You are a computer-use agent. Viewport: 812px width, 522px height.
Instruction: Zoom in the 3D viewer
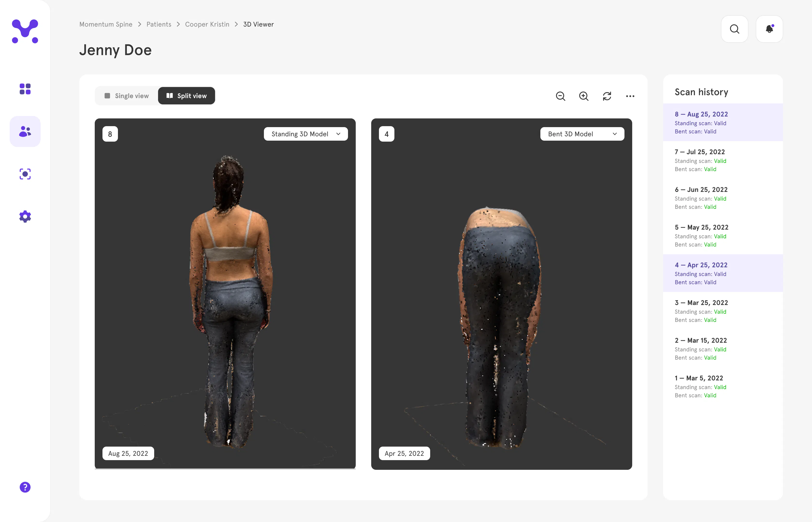(584, 96)
